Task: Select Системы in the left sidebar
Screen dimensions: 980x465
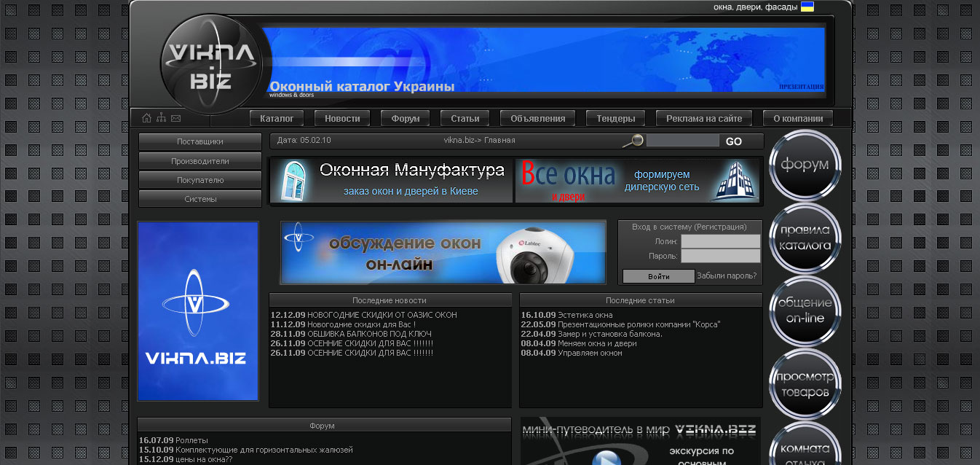Action: coord(200,198)
